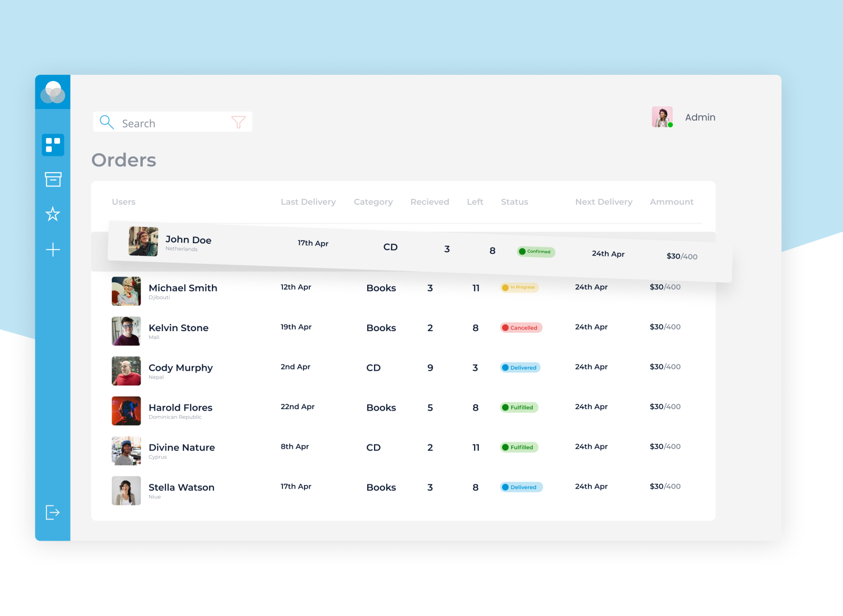
Task: Open the Dashboard grid icon in sidebar
Action: click(53, 144)
